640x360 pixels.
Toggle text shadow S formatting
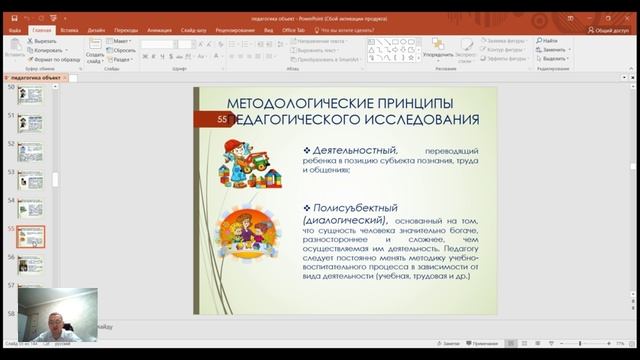pos(171,56)
